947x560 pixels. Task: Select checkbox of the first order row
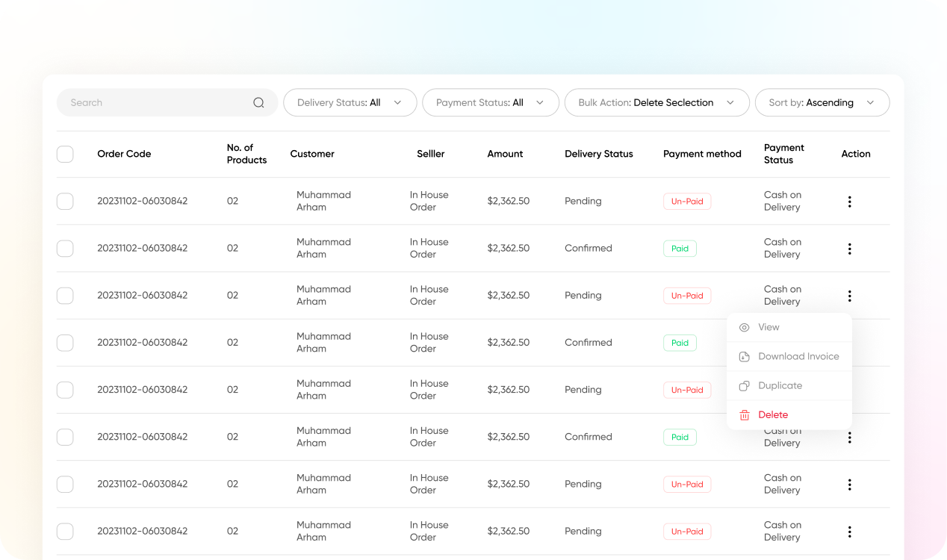click(65, 201)
